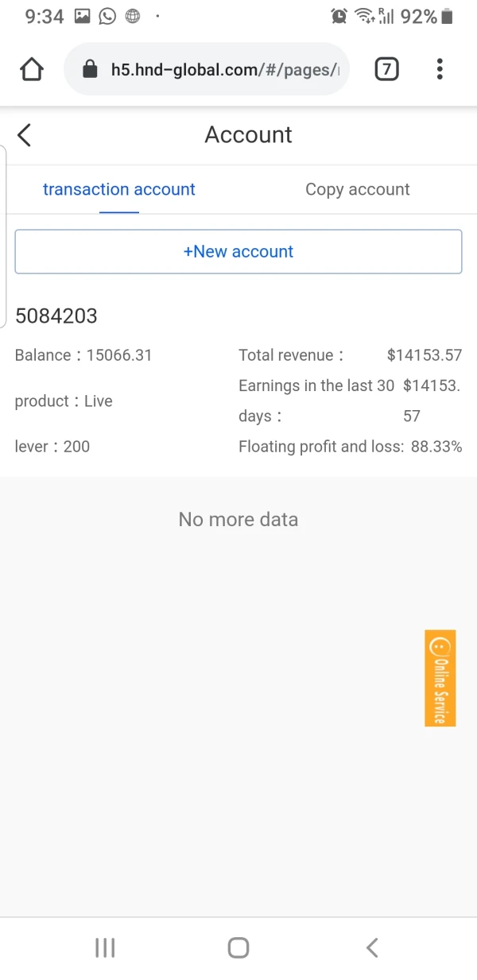Tap the h5.hnd-global.com address bar
477x980 pixels.
click(223, 70)
